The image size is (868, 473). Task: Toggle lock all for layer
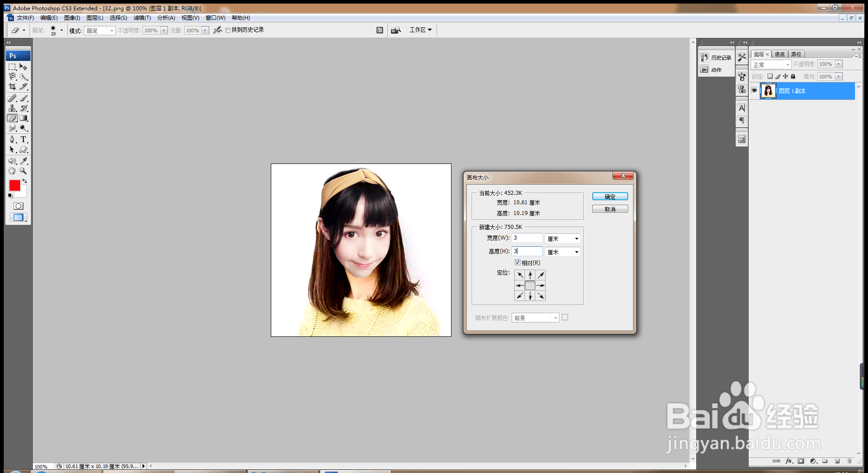793,76
